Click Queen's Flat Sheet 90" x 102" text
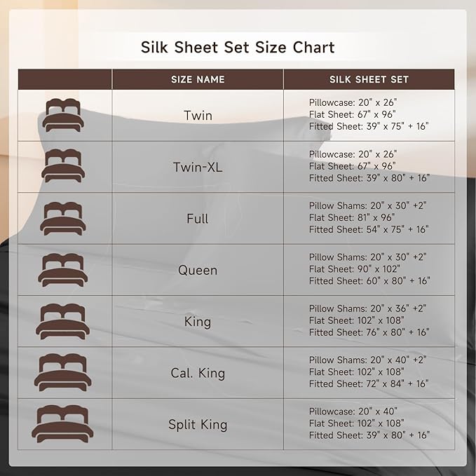The width and height of the screenshot is (476, 476). click(354, 269)
